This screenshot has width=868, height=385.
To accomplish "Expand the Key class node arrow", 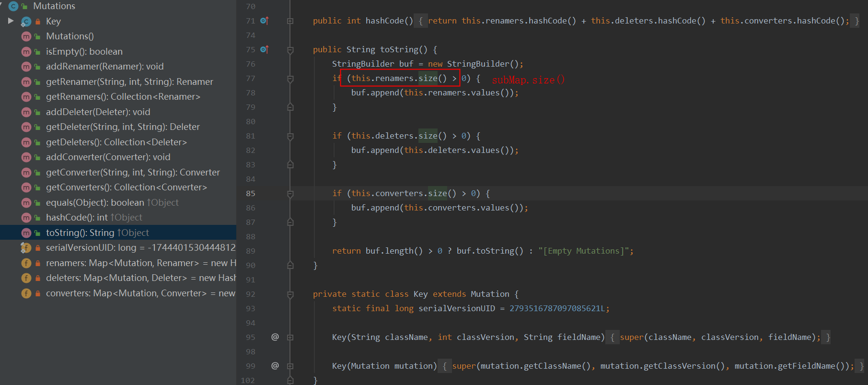I will coord(11,21).
